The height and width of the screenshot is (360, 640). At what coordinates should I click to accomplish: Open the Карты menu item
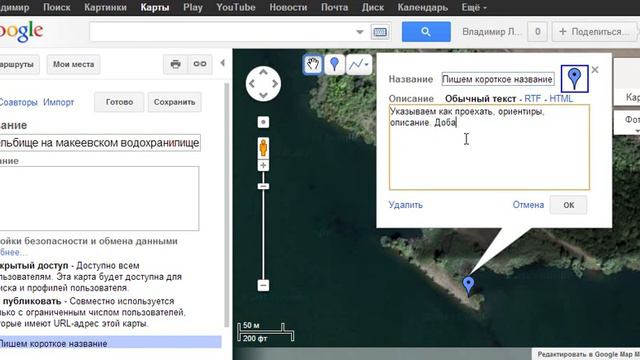155,7
